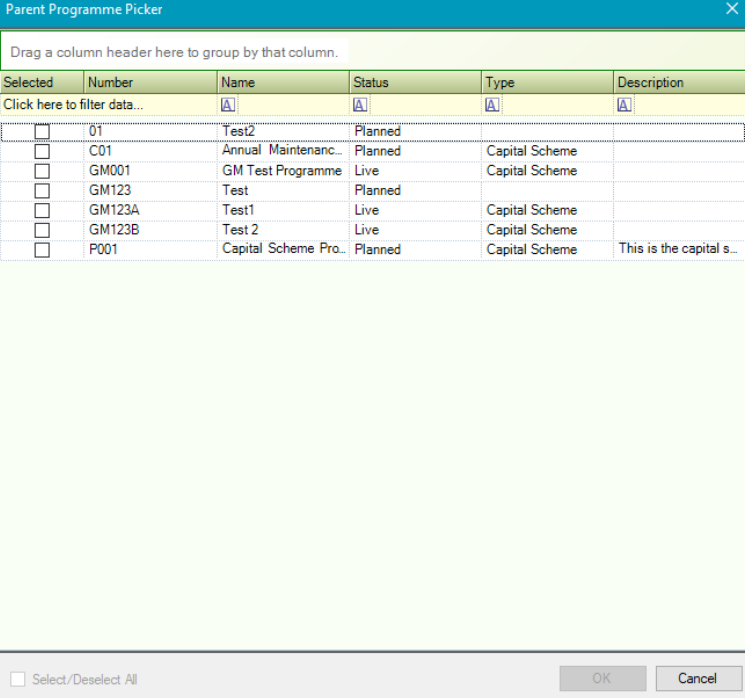The width and height of the screenshot is (745, 698).
Task: Sort by the Name column header
Action: pos(283,83)
